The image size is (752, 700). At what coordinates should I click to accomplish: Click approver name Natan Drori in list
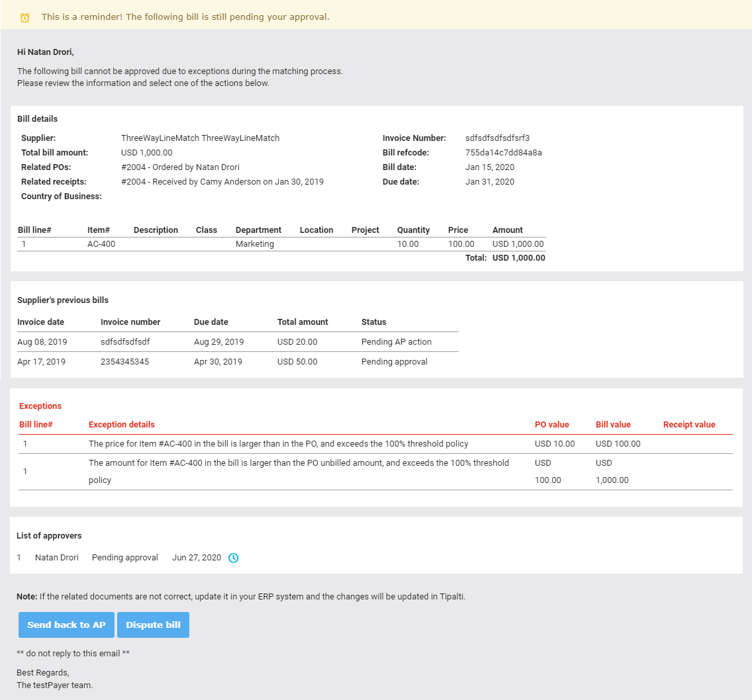[56, 558]
